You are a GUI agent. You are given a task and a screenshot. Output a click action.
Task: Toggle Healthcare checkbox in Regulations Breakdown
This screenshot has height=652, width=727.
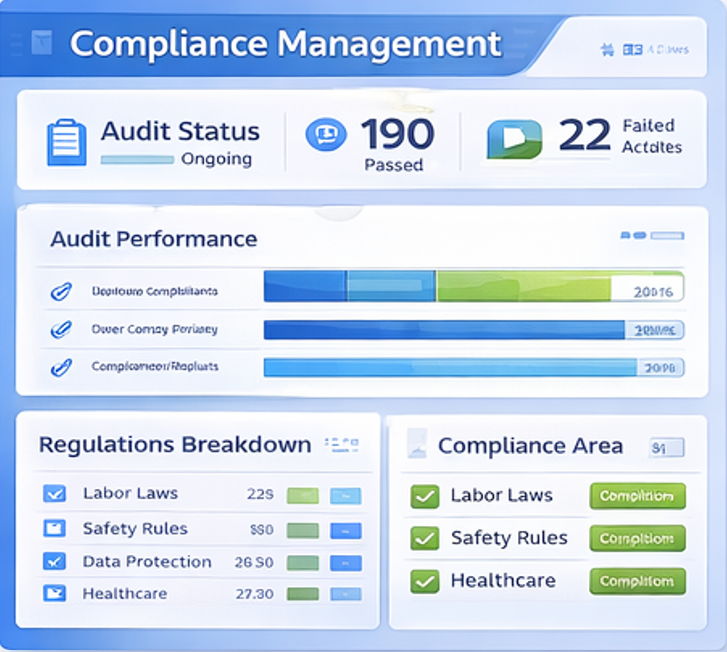click(x=54, y=593)
